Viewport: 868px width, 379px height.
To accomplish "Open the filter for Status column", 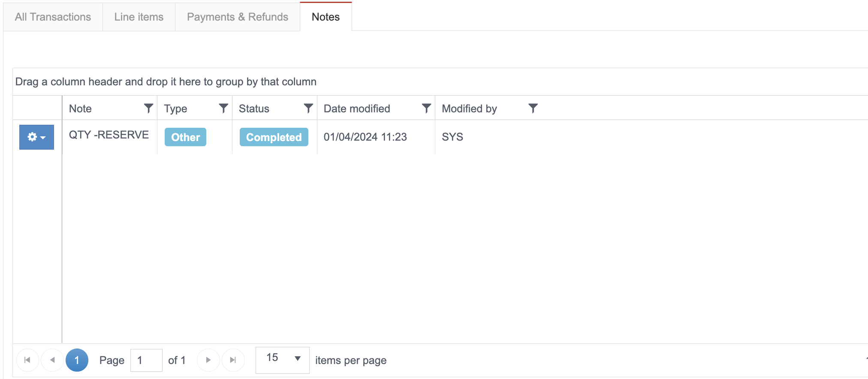I will click(308, 108).
